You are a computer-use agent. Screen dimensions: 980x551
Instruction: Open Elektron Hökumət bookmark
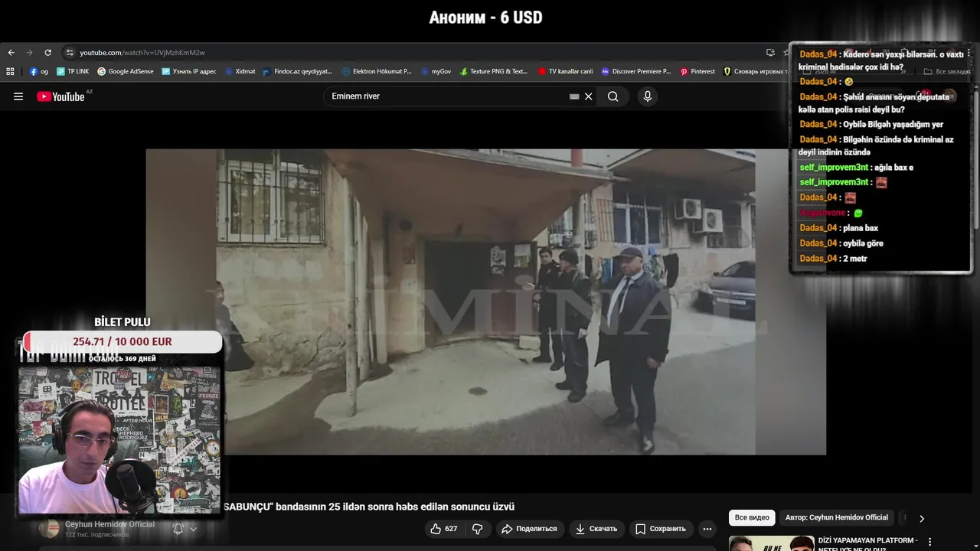tap(377, 71)
